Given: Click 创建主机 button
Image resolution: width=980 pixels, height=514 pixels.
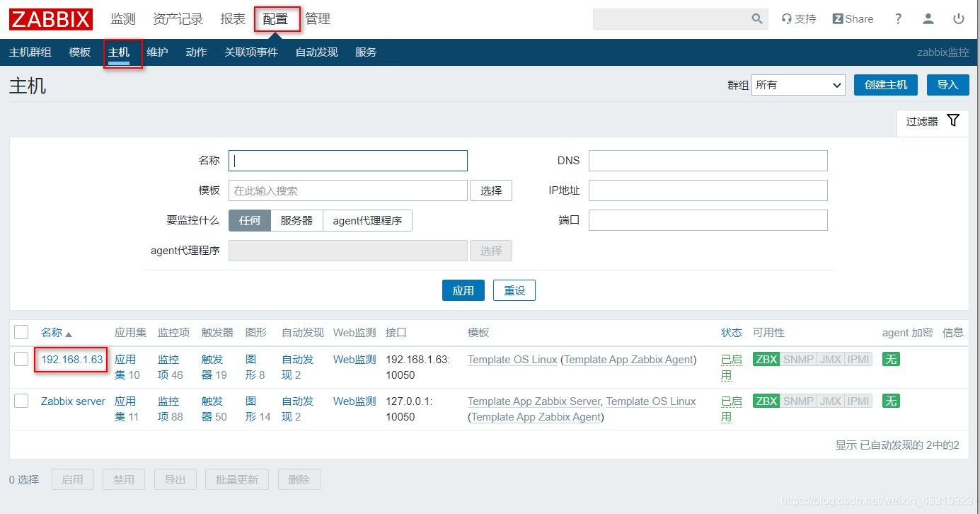Looking at the screenshot, I should 886,85.
